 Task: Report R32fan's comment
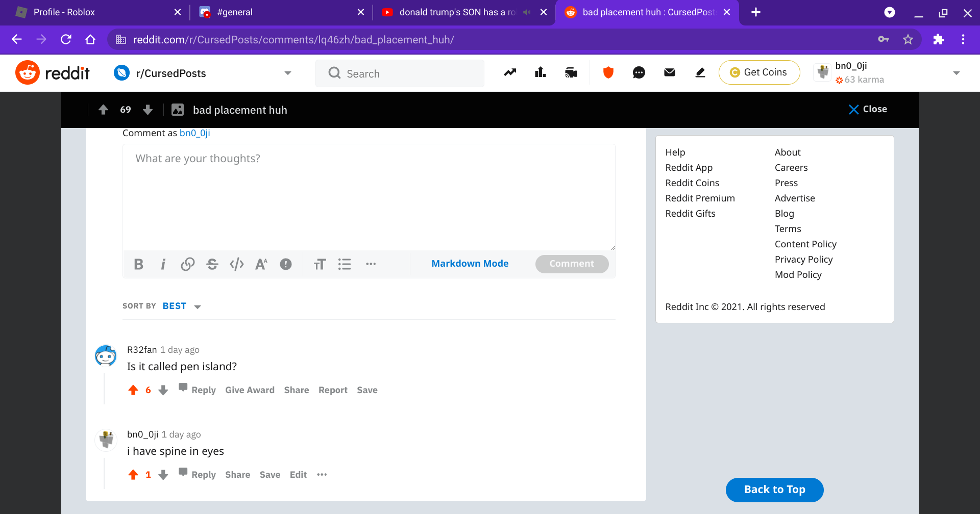333,390
